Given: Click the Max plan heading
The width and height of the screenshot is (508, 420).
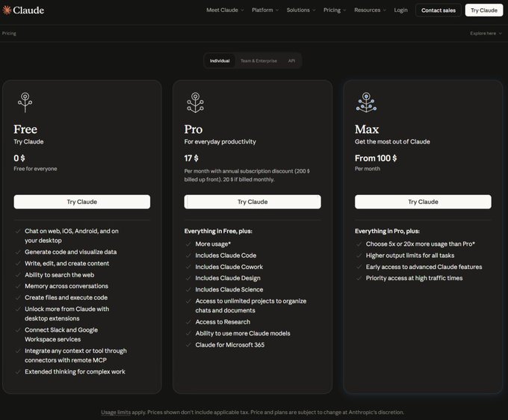Looking at the screenshot, I should coord(367,129).
